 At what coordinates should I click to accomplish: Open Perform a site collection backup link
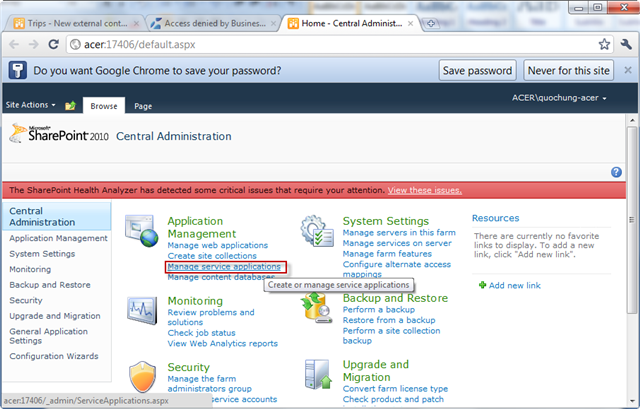[x=391, y=336]
